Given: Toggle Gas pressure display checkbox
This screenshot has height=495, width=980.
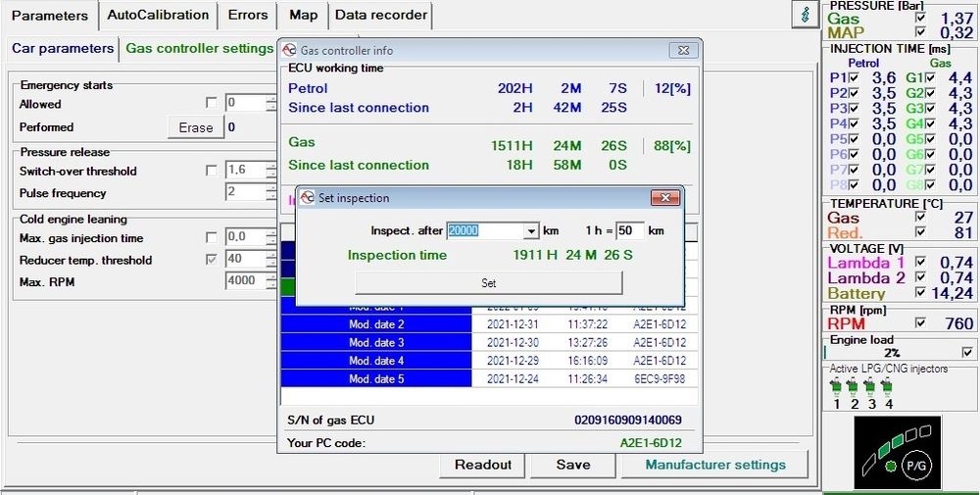Looking at the screenshot, I should [920, 18].
